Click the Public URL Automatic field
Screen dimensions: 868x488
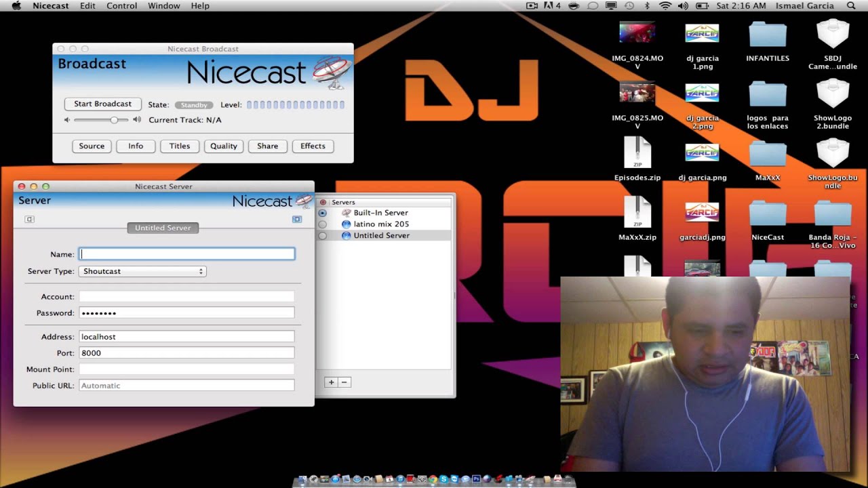point(187,385)
